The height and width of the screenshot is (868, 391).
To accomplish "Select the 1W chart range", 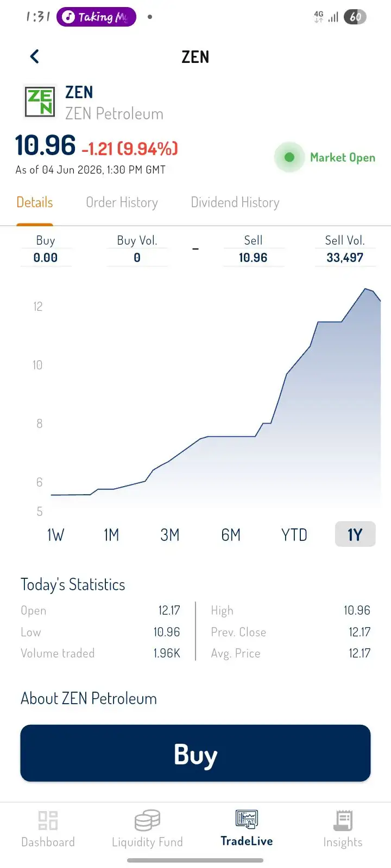I will 55,535.
